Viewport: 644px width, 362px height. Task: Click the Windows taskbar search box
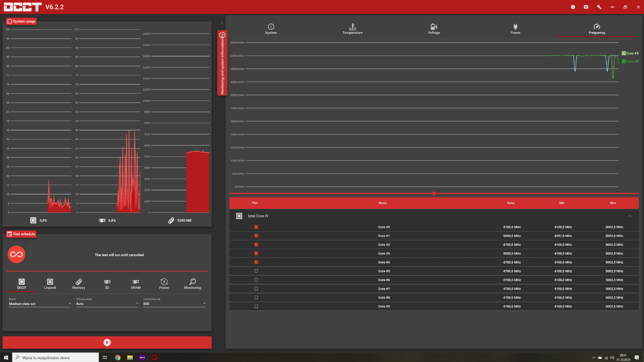pyautogui.click(x=56, y=357)
